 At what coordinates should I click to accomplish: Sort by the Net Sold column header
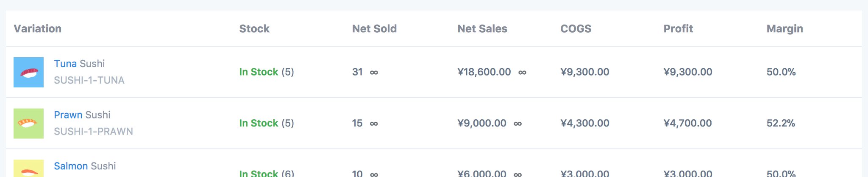[x=374, y=28]
